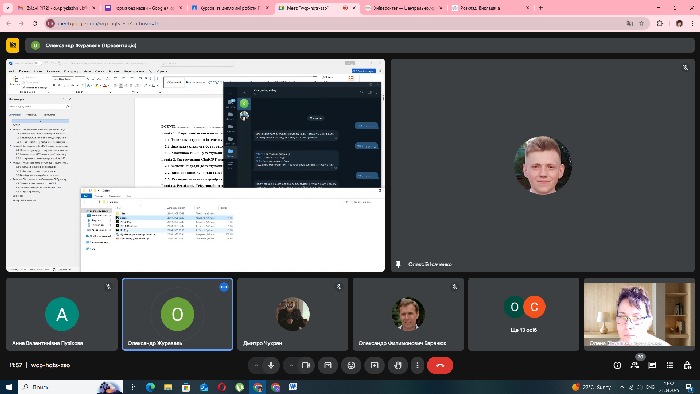Screen dimensions: 700x394
Task: Click the present screen button
Action: click(374, 365)
